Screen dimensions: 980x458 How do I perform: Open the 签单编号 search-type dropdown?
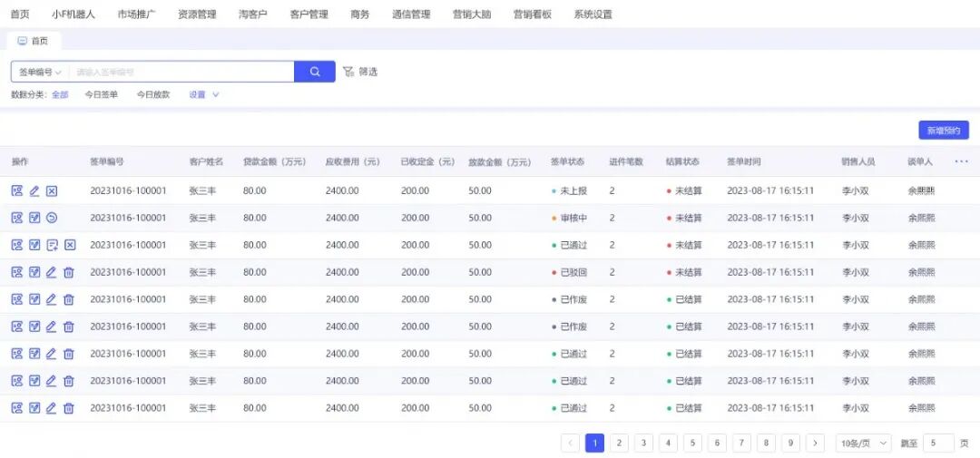(x=40, y=72)
